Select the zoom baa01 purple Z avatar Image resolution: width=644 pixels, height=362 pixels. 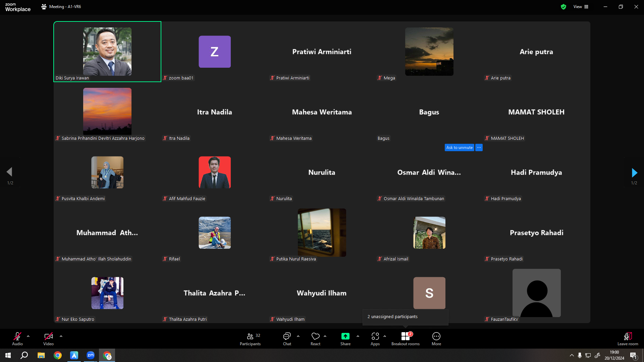click(215, 52)
